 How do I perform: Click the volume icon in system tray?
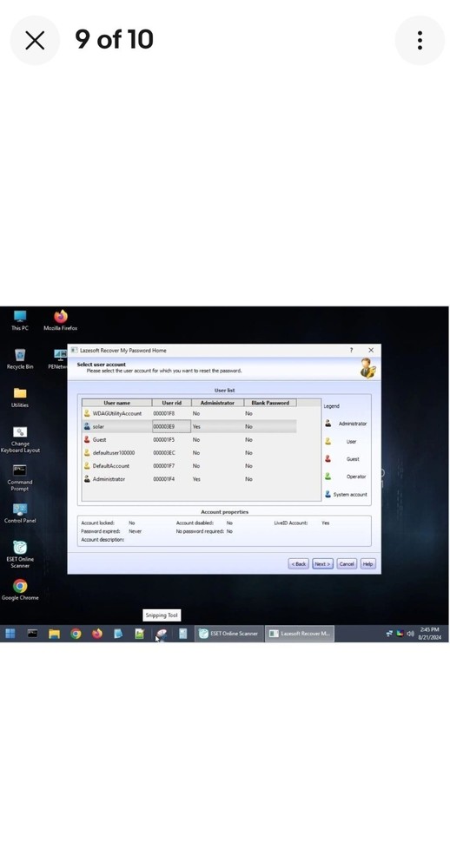pyautogui.click(x=410, y=634)
